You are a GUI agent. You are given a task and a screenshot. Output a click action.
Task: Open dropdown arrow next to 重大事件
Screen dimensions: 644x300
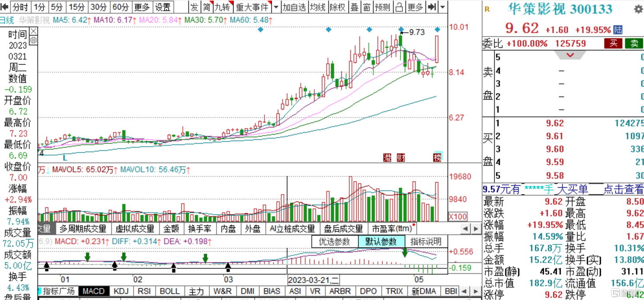tap(276, 7)
